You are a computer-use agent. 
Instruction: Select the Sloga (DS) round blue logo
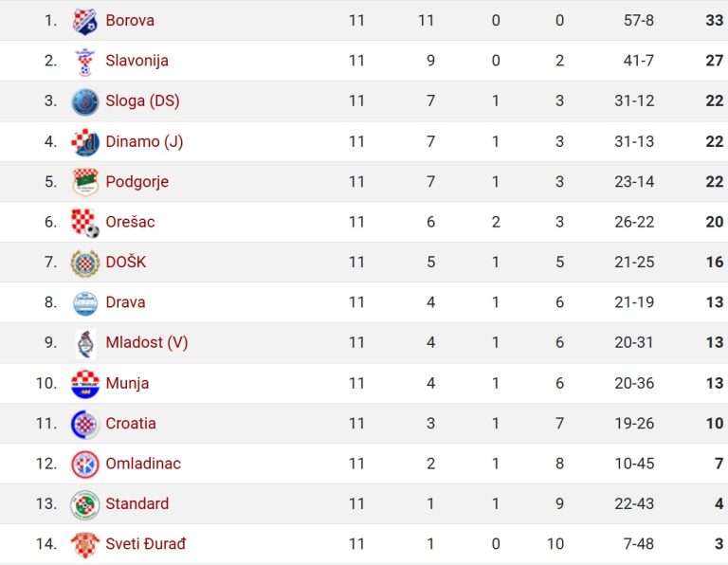[85, 101]
